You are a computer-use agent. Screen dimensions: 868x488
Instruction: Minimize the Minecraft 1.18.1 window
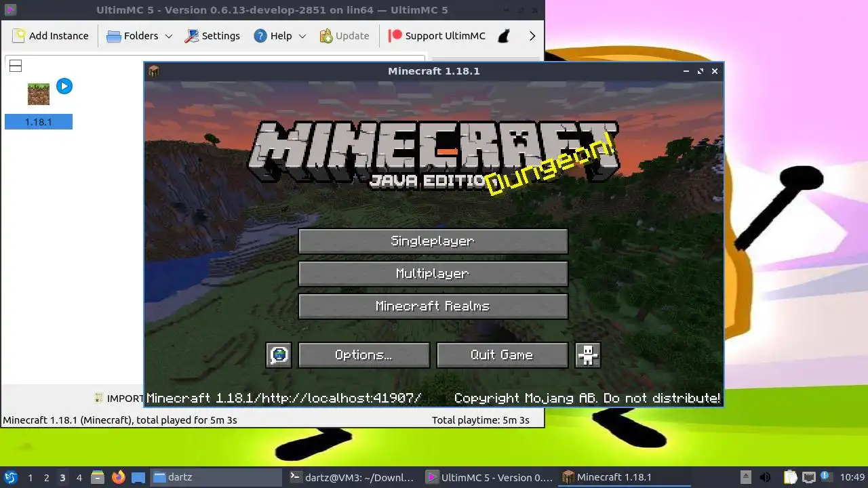coord(686,71)
